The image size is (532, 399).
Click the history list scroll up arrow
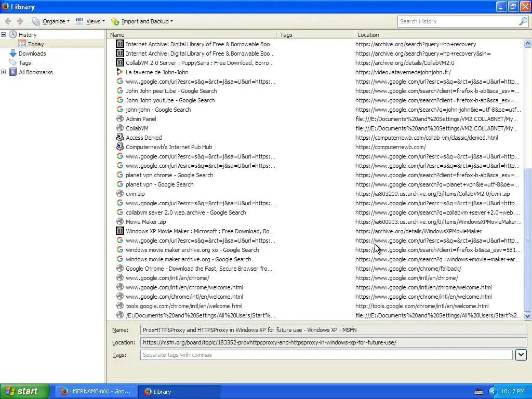click(527, 44)
